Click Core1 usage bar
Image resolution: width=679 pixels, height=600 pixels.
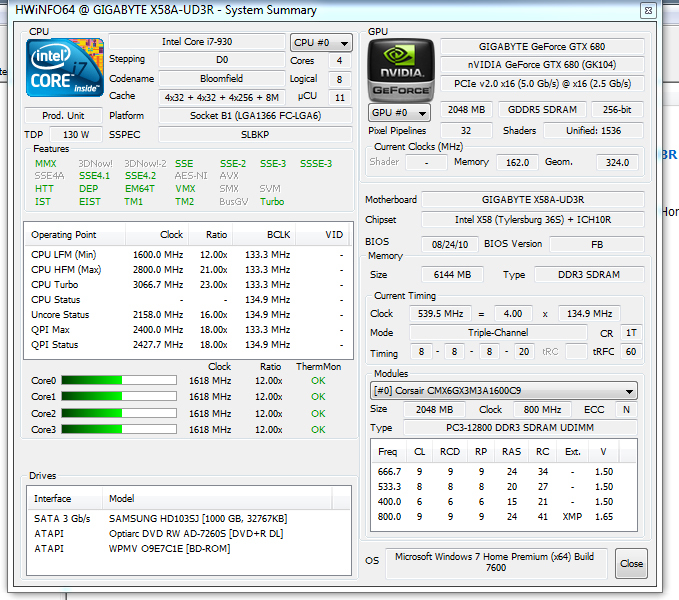[119, 397]
